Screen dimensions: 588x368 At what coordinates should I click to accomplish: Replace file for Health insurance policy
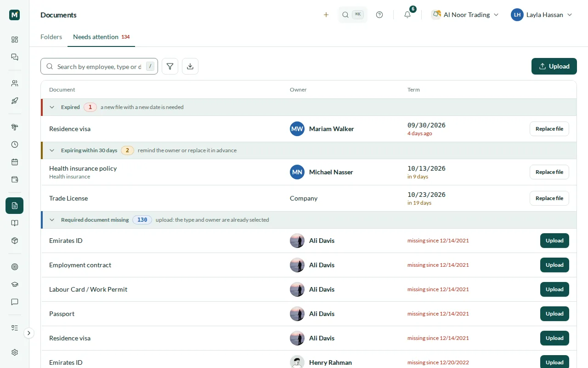(x=549, y=172)
